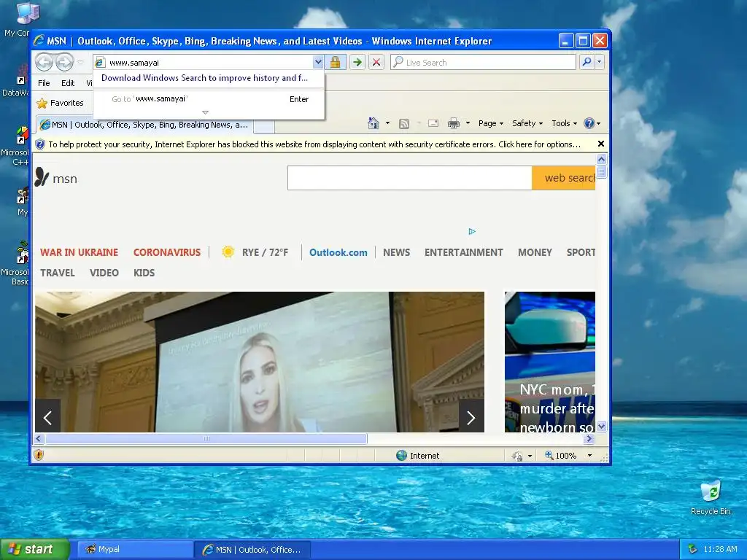Open the Edit menu
Screen dimensions: 747x560
[68, 83]
